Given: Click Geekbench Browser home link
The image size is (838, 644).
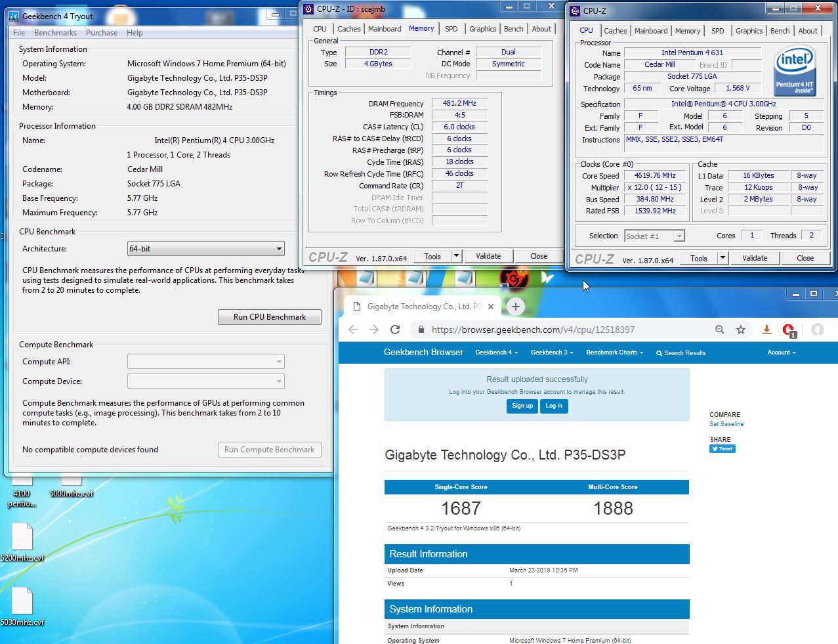Looking at the screenshot, I should pos(423,353).
